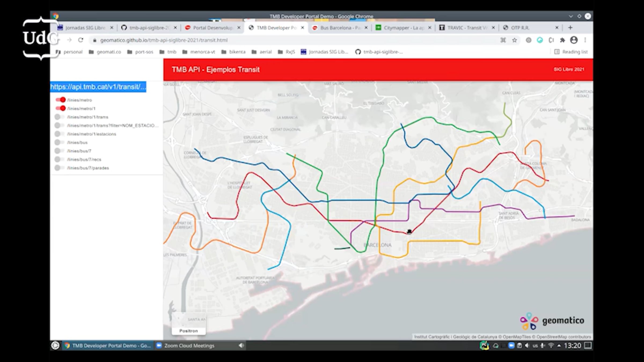Enable the /linies/metro/1/estacions toggle

(x=59, y=134)
